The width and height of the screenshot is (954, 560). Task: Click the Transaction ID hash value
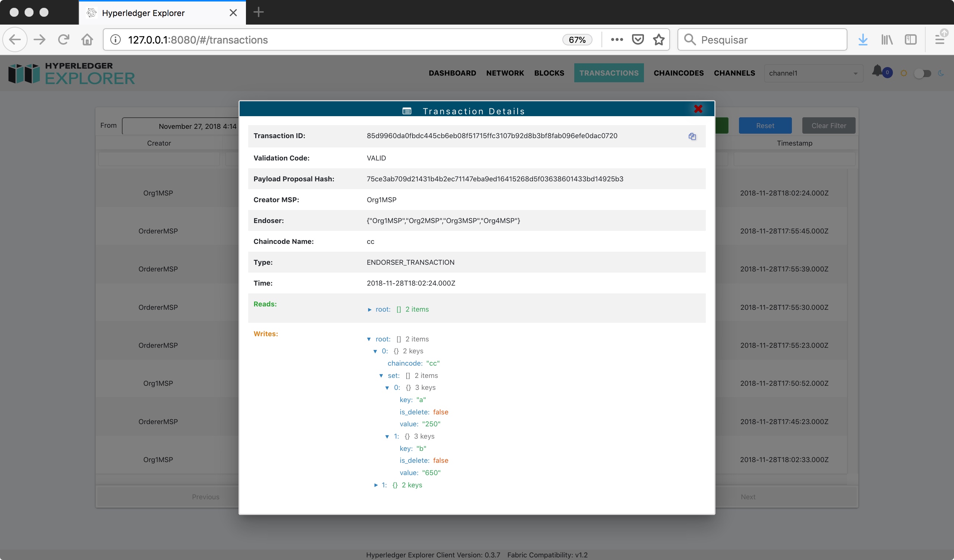[492, 136]
